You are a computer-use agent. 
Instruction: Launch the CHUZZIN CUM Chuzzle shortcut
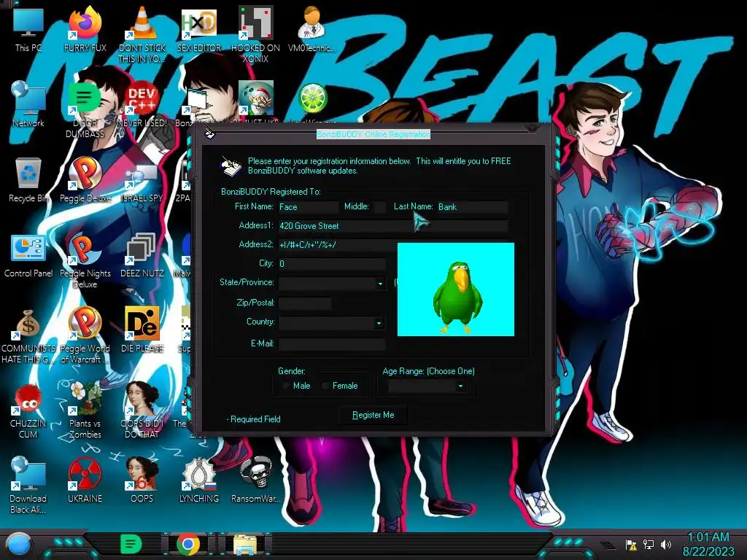(28, 411)
